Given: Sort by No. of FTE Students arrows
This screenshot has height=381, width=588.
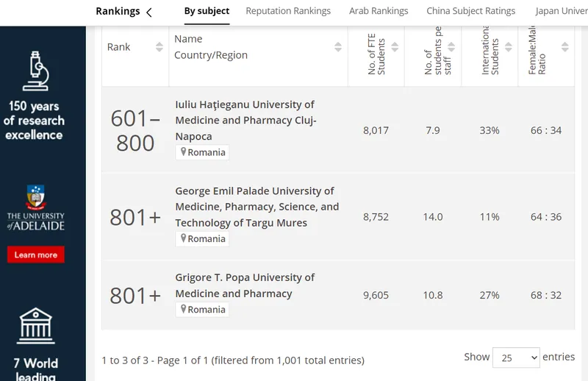Looking at the screenshot, I should (x=395, y=47).
